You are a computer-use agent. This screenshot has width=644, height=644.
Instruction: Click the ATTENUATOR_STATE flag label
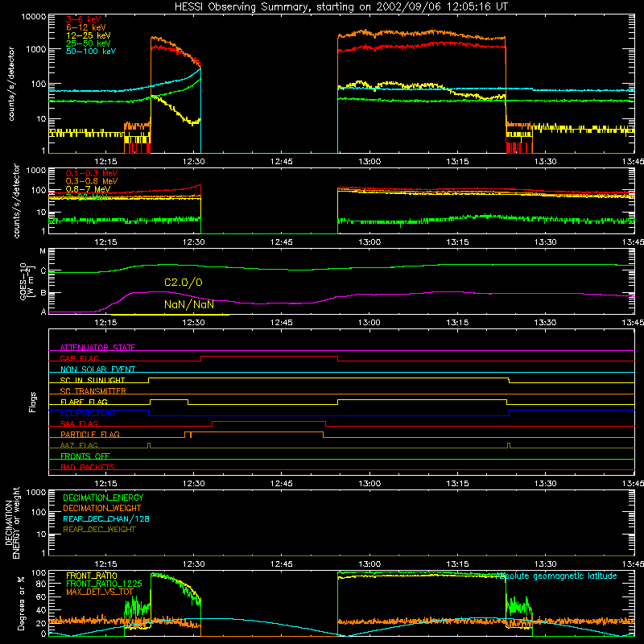point(97,348)
